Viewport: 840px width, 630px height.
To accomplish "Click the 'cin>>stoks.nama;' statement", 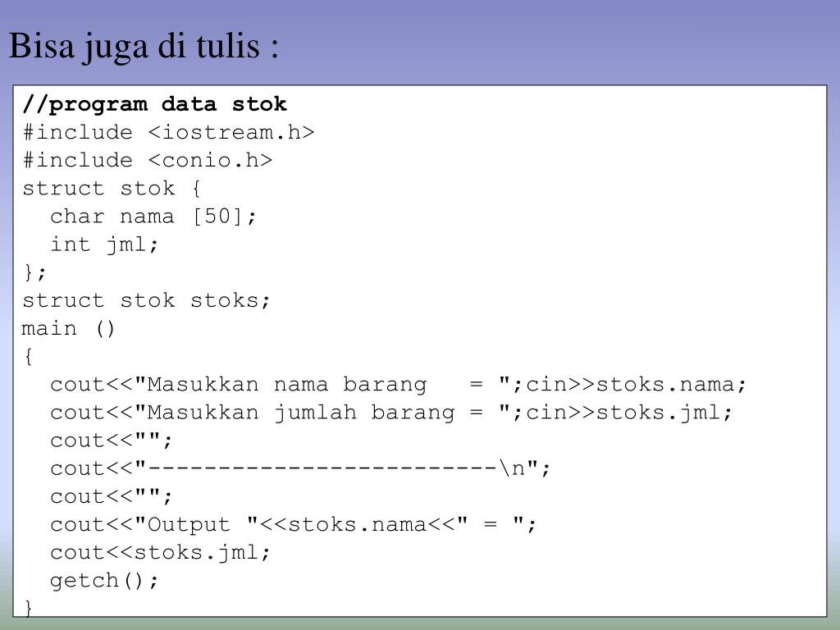I will pyautogui.click(x=636, y=385).
